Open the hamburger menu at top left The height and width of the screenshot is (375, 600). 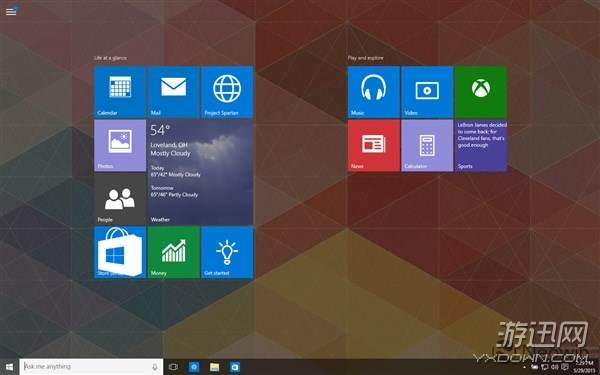point(11,11)
